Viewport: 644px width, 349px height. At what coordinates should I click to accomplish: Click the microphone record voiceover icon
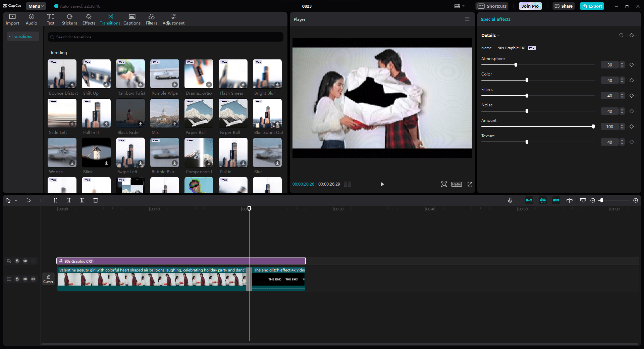(510, 200)
